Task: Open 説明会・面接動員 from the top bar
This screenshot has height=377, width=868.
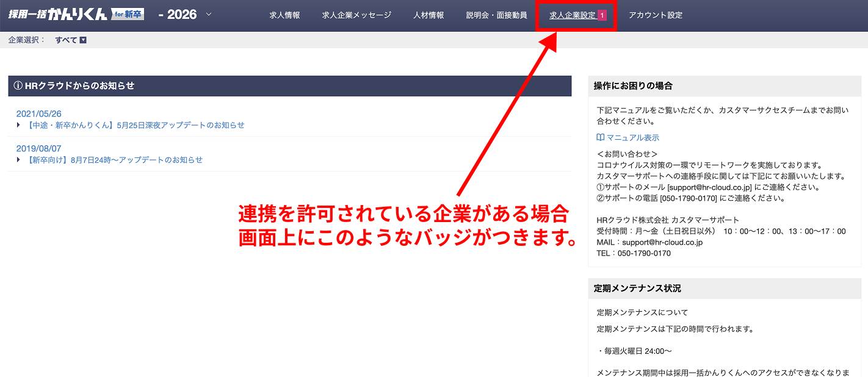Action: point(496,15)
